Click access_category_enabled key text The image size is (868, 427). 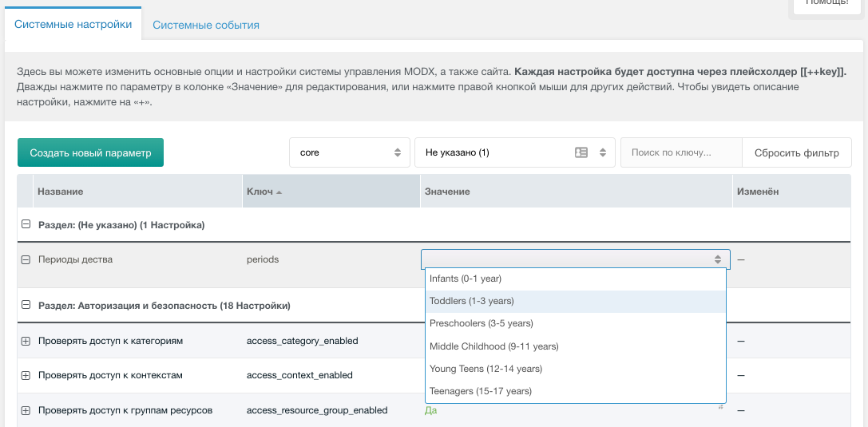303,342
